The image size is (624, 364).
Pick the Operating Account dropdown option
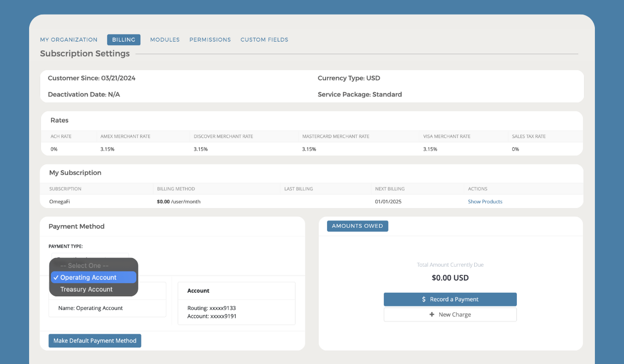click(x=88, y=278)
